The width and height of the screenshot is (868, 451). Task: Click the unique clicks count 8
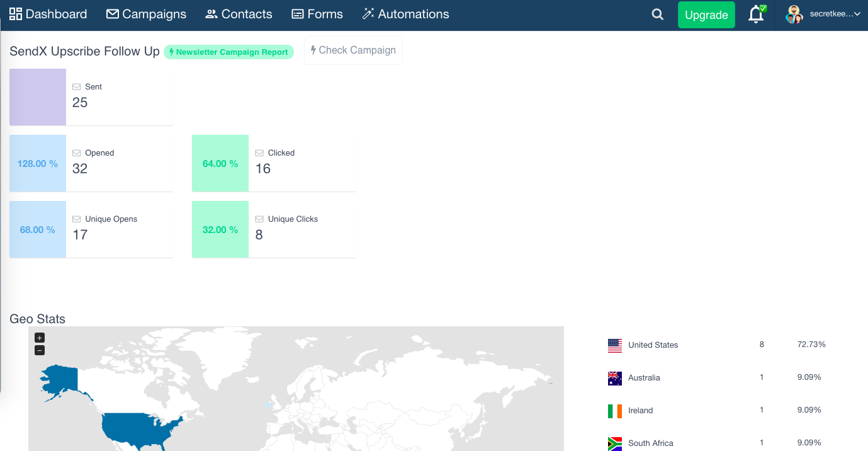click(259, 235)
